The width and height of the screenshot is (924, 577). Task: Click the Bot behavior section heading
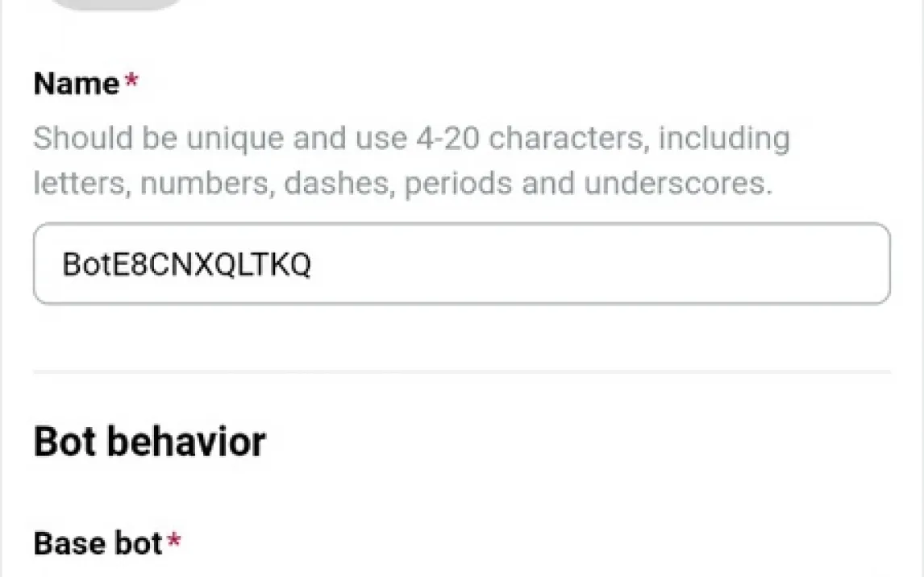click(150, 442)
